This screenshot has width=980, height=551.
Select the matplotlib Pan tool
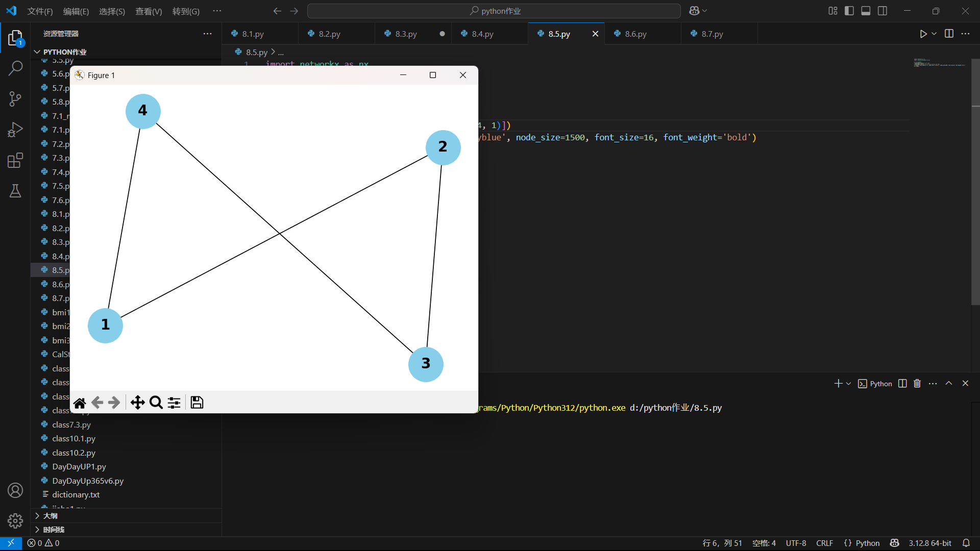pyautogui.click(x=137, y=403)
